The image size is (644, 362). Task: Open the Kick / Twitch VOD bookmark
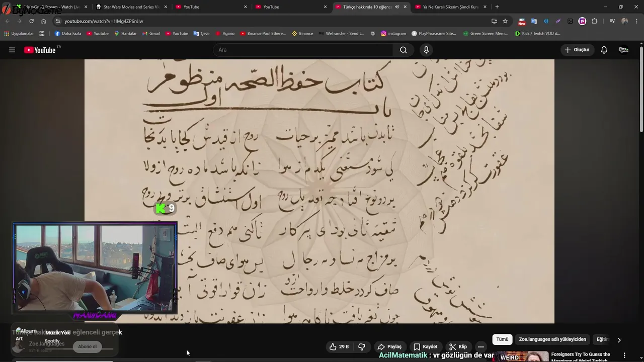tap(537, 34)
